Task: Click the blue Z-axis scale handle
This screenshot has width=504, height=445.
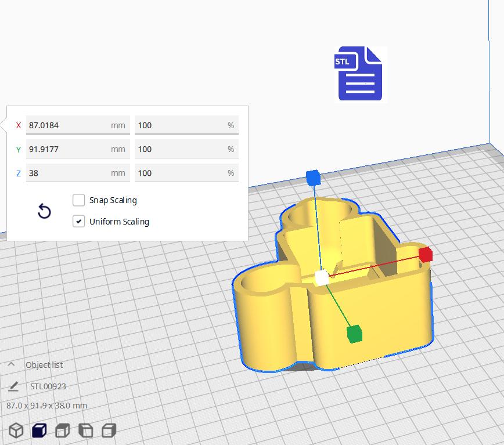Action: tap(313, 178)
